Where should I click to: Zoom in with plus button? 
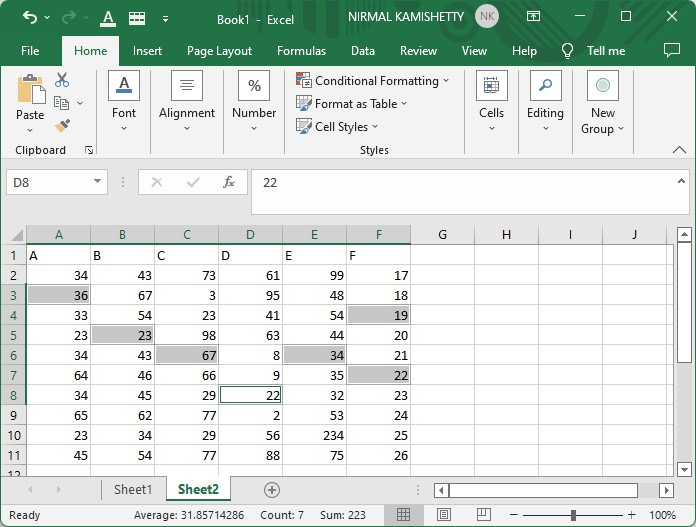[631, 515]
